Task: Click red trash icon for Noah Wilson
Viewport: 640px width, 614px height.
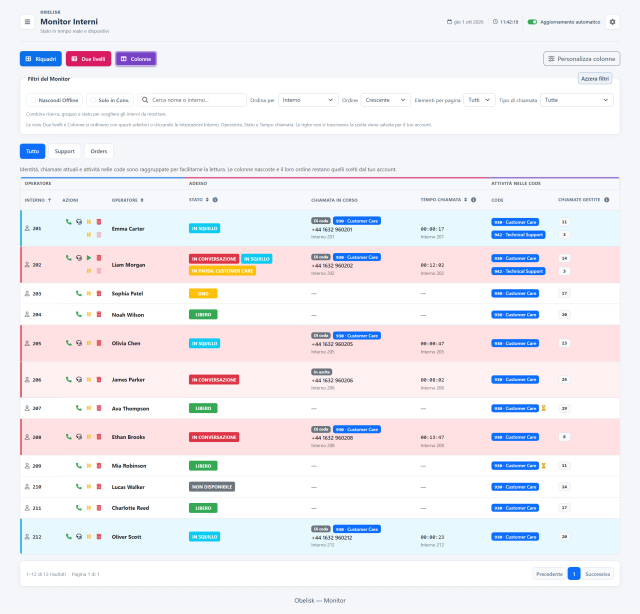Action: coord(99,314)
